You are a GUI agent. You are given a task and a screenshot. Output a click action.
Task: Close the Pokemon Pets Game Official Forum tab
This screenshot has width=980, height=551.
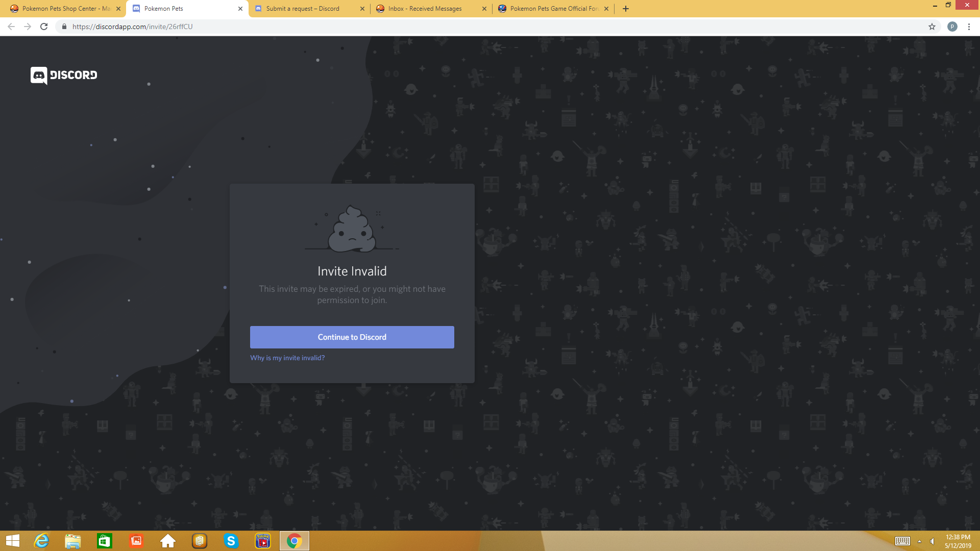point(606,9)
